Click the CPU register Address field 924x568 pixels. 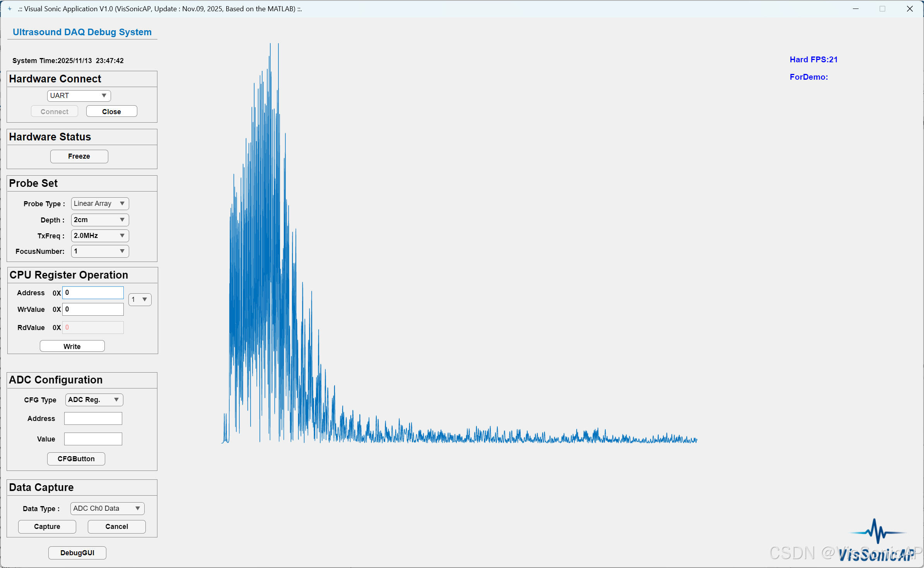pyautogui.click(x=93, y=293)
